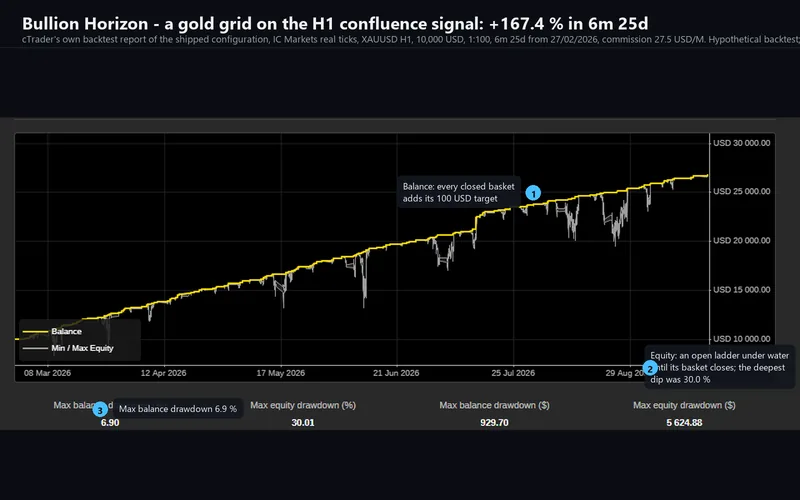This screenshot has height=500, width=800.
Task: Click the "5 624.88" drawdown value
Action: coord(684,422)
